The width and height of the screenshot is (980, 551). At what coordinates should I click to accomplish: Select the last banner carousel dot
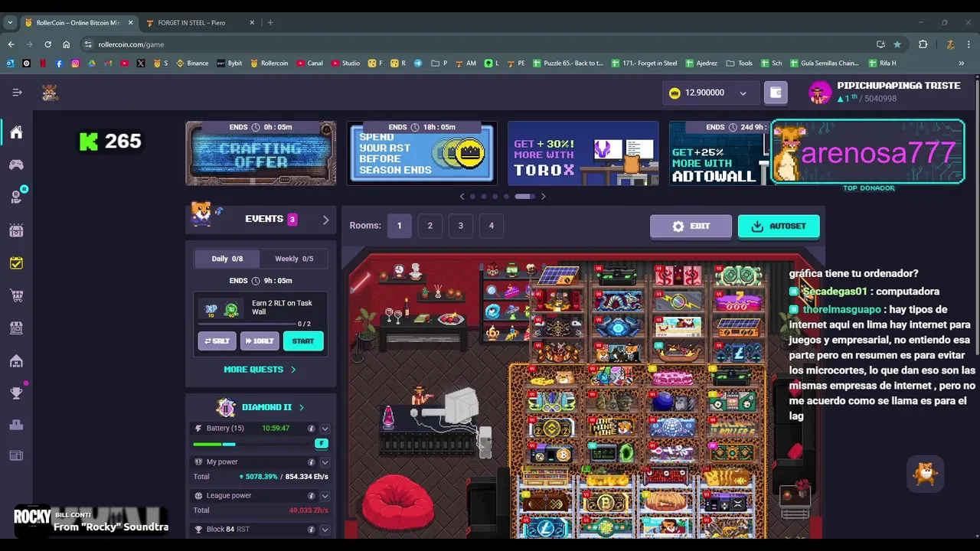click(524, 197)
